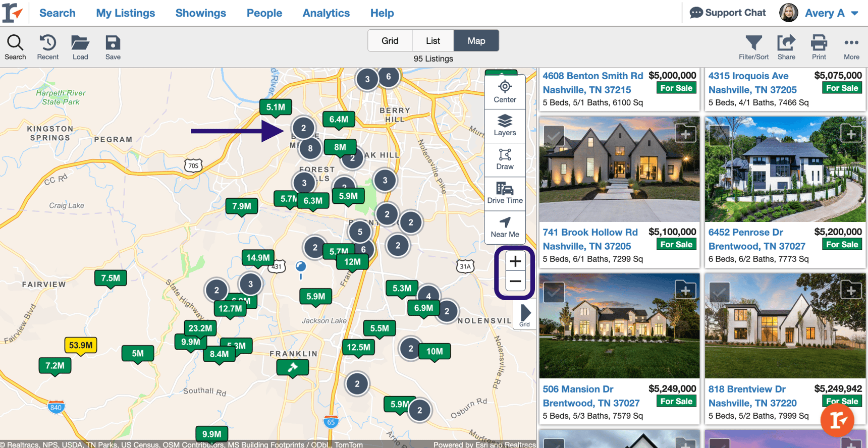Load a saved search
868x448 pixels.
tap(80, 47)
